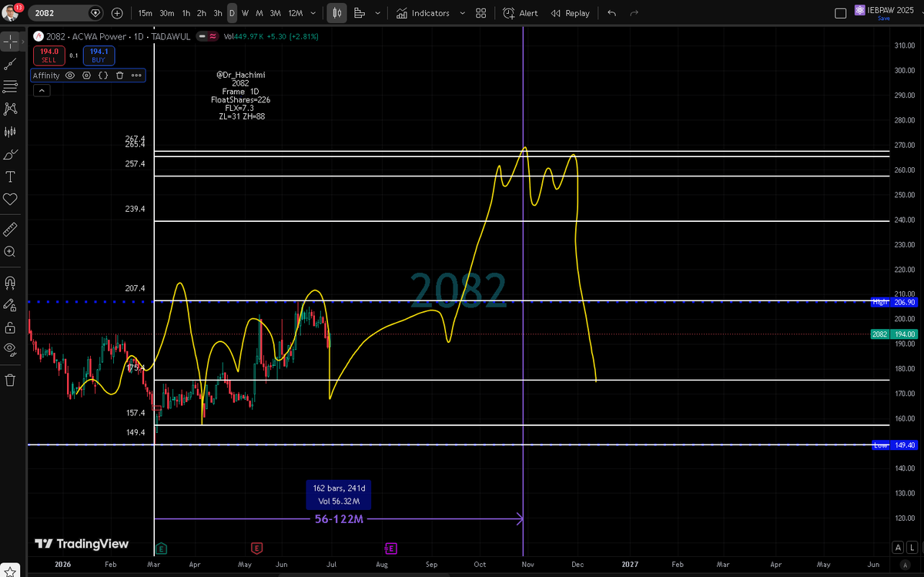
Task: Toggle log scale with L button
Action: [x=912, y=548]
